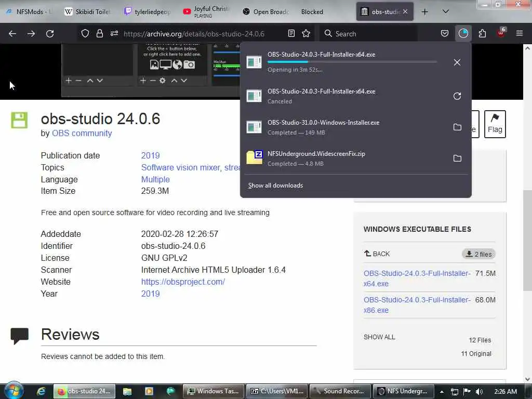Open tracking protection shield info

coord(85,33)
